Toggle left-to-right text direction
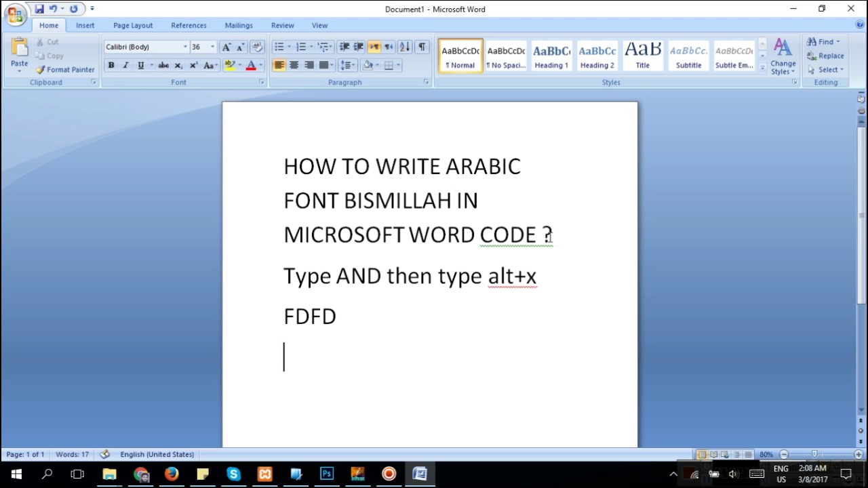868x488 pixels. coord(374,47)
